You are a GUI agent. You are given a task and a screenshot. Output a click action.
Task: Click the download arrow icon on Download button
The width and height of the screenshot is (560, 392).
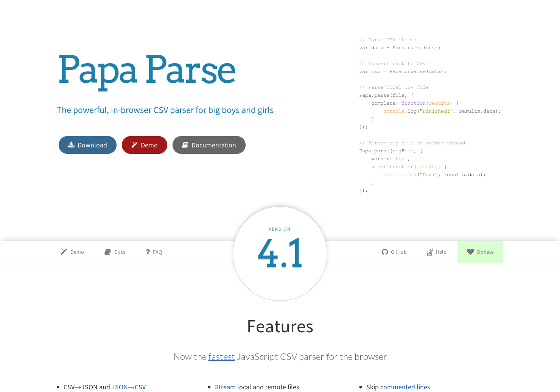[x=71, y=145]
